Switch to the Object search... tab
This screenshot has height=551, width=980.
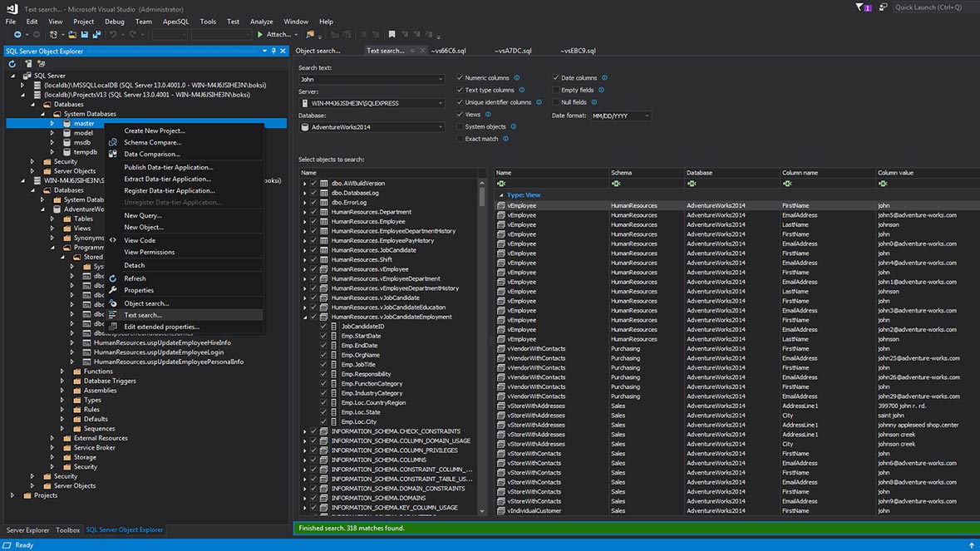(318, 51)
